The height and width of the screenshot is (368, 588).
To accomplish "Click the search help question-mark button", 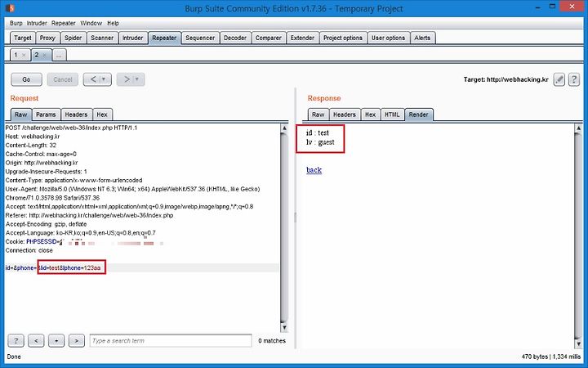I will coord(16,340).
